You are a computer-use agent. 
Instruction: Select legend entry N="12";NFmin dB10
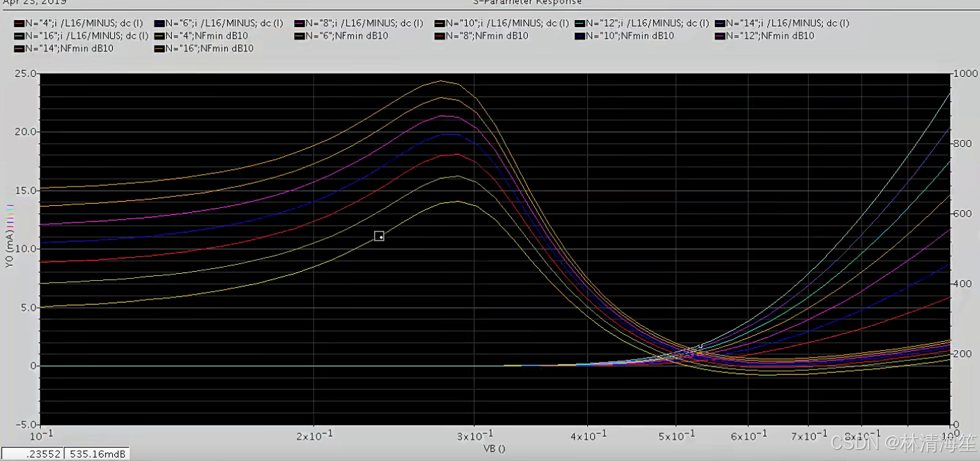click(765, 35)
